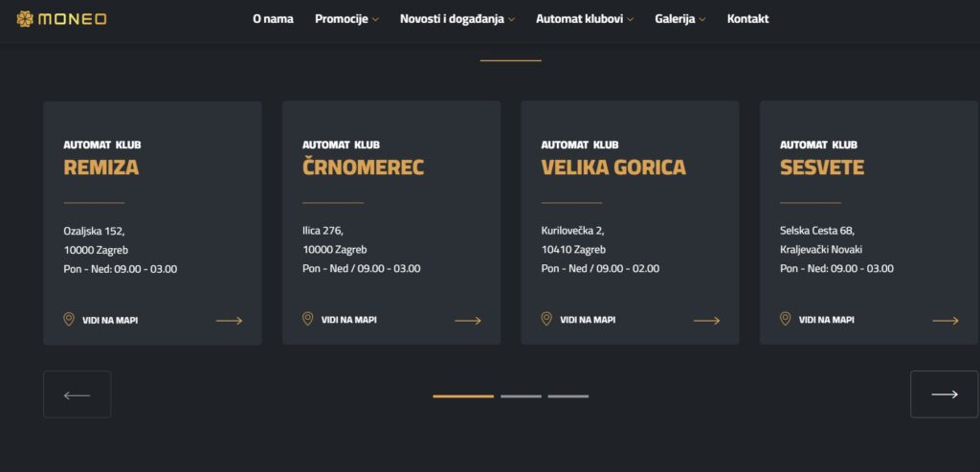This screenshot has height=472, width=980.
Task: Click the map pin icon on Remiza card
Action: [69, 319]
